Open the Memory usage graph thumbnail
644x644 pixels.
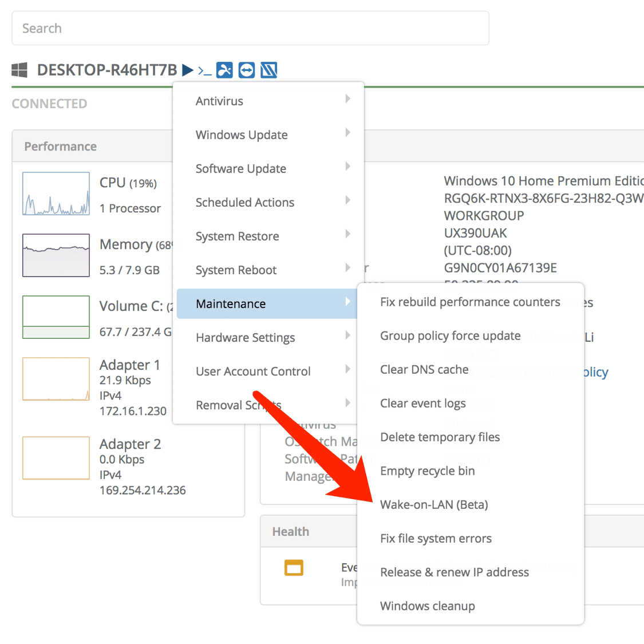(x=56, y=255)
